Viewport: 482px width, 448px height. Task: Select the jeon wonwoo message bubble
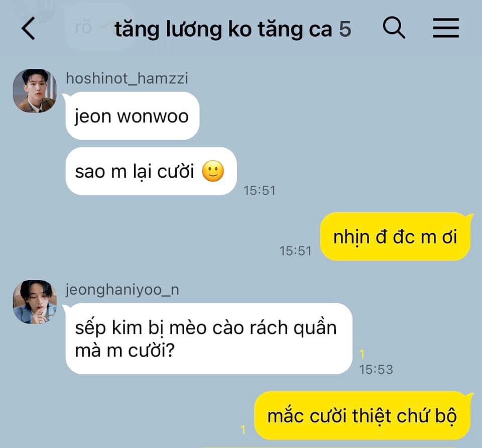(133, 116)
